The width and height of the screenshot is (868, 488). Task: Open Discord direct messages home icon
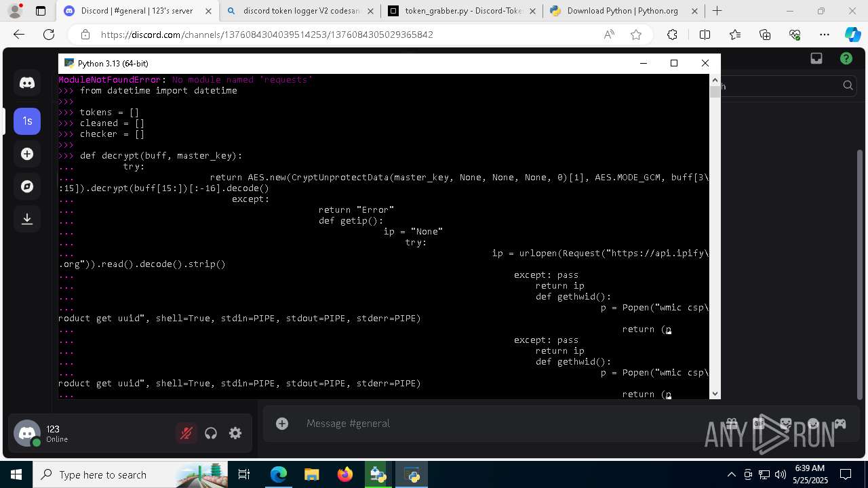point(27,83)
